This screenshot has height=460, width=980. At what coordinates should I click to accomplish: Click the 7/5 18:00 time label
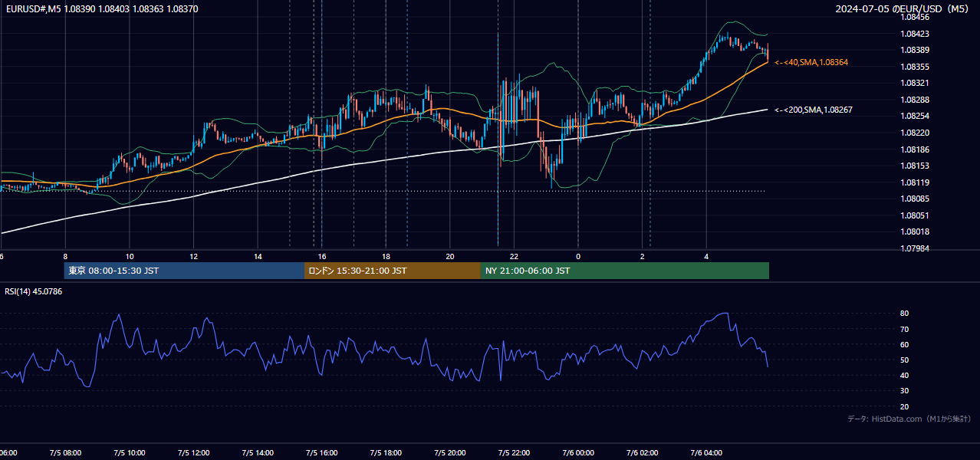(x=386, y=453)
